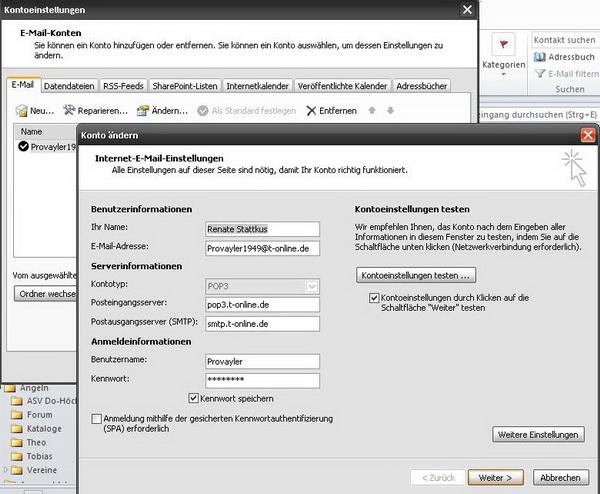The width and height of the screenshot is (600, 494).
Task: Close the Kontoeinstellungen window
Action: (x=467, y=10)
